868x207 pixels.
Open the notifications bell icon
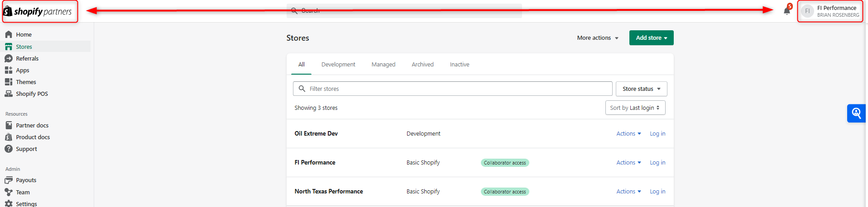pyautogui.click(x=786, y=11)
